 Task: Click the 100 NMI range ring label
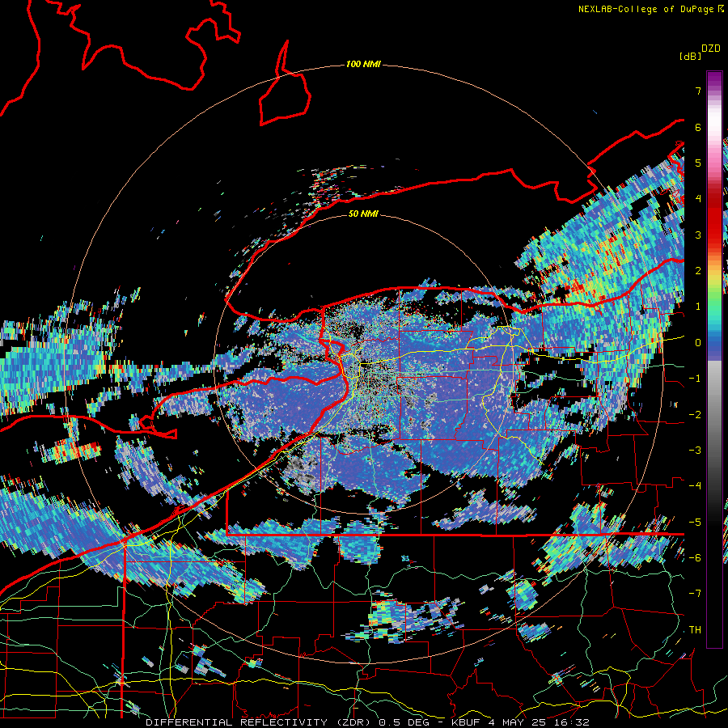pos(363,64)
